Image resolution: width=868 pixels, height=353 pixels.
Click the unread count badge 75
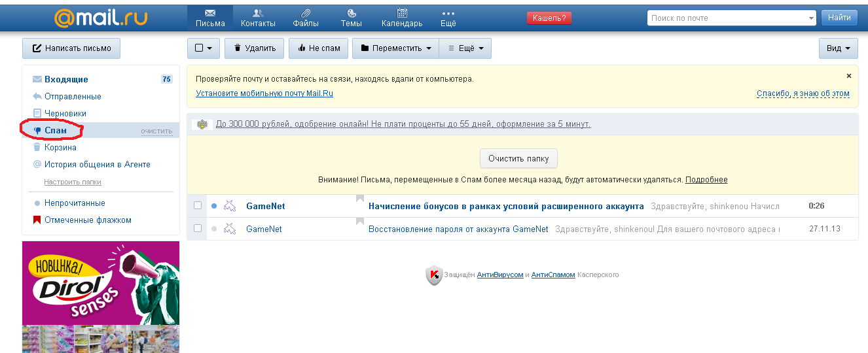(x=167, y=80)
